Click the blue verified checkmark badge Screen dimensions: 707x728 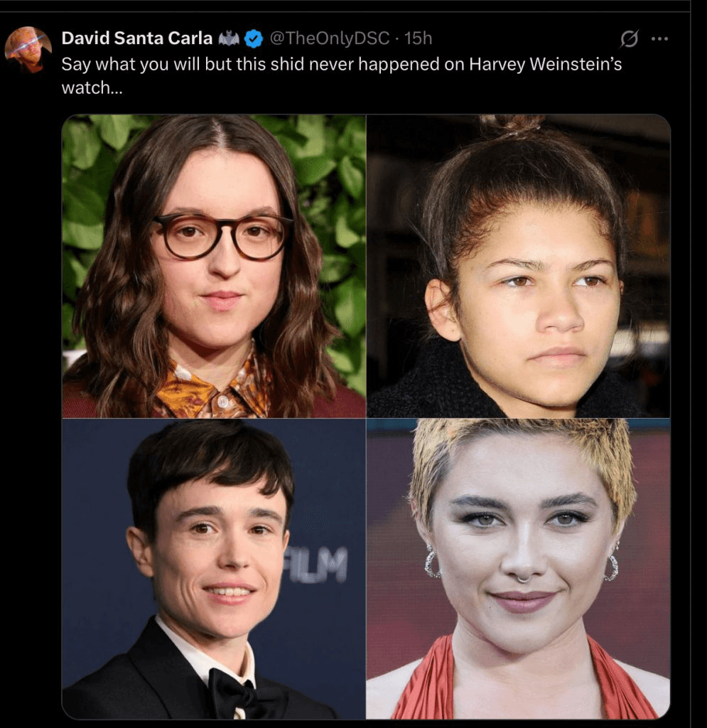[253, 38]
